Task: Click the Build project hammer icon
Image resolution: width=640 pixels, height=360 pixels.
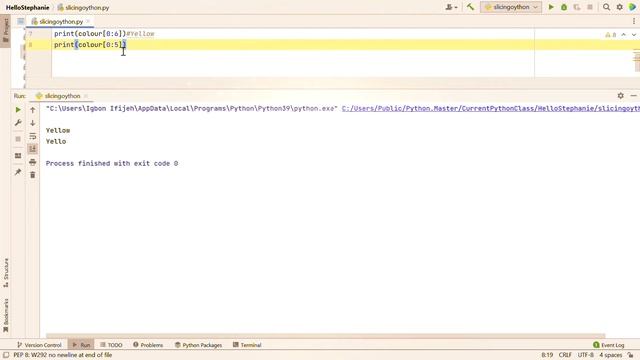Action: [x=470, y=7]
